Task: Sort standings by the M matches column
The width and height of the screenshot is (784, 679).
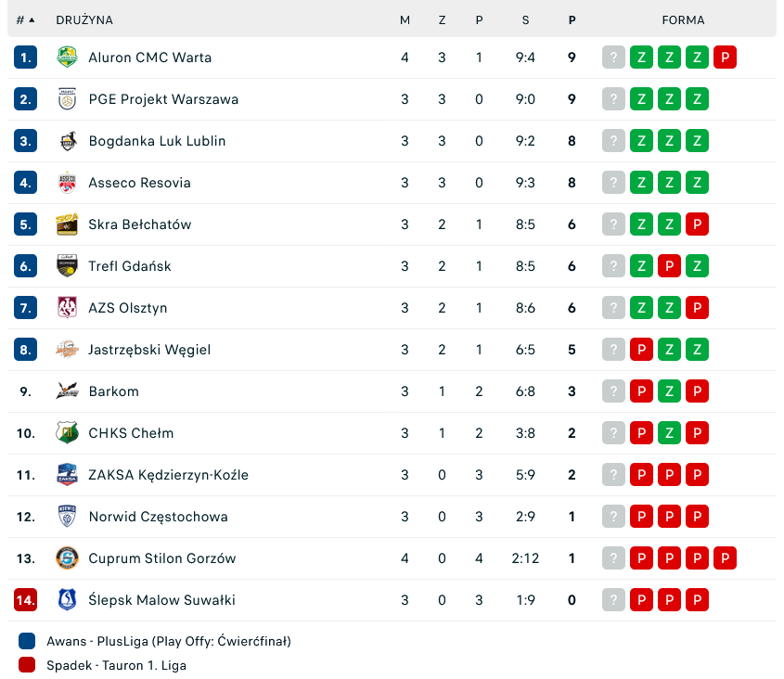Action: click(405, 20)
